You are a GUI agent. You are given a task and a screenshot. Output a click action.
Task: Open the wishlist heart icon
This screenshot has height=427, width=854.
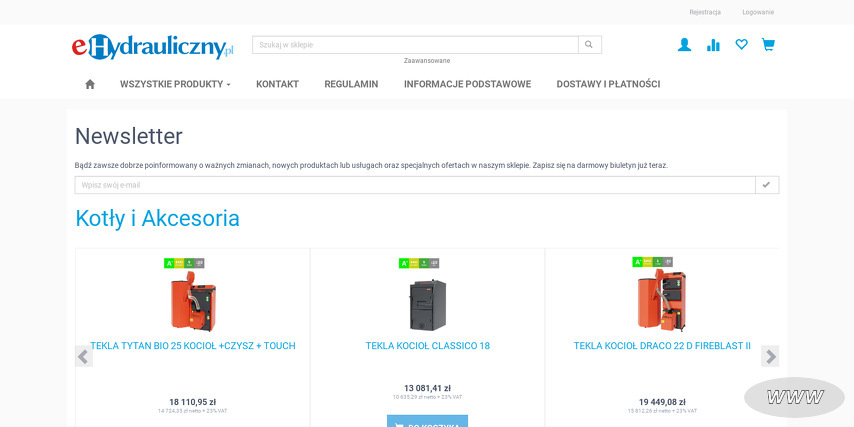click(741, 45)
